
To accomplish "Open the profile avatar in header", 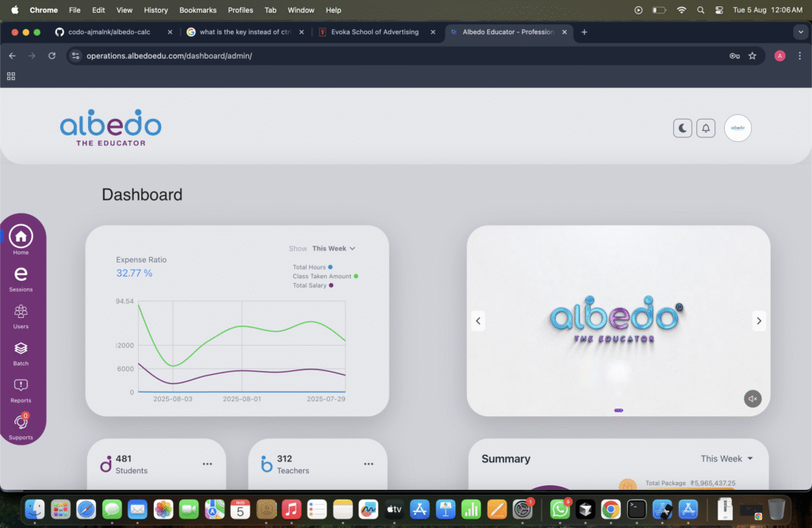I will pos(737,128).
